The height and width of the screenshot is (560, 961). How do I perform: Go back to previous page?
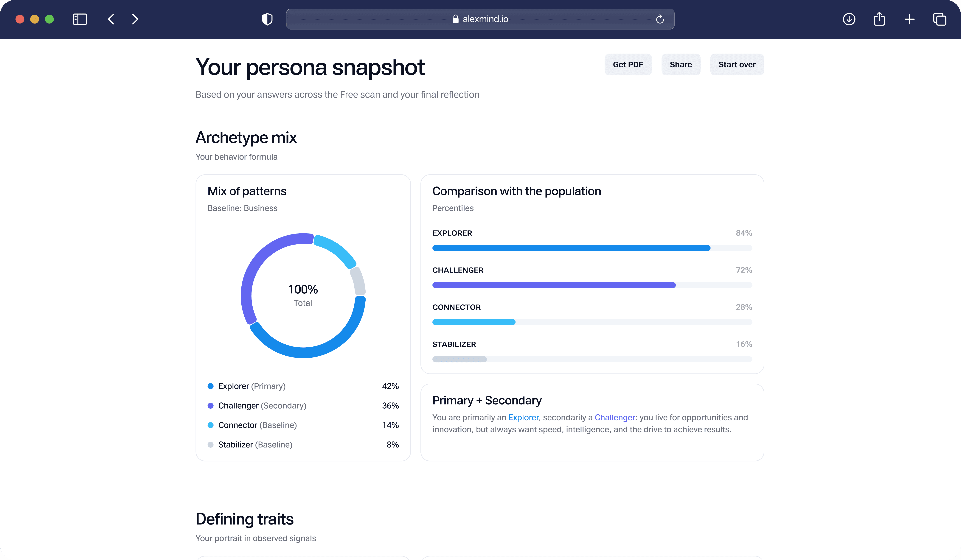point(111,19)
